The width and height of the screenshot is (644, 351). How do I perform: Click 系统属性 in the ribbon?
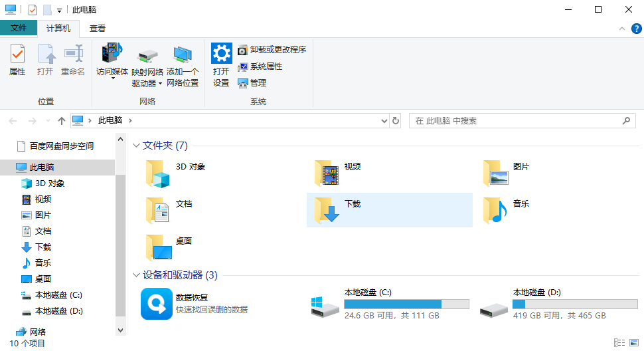tap(260, 66)
